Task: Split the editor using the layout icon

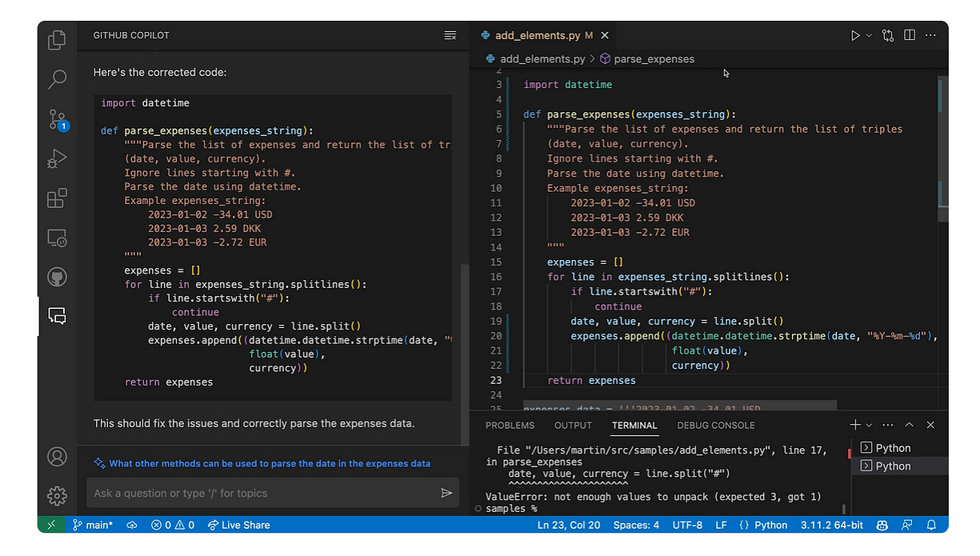Action: (x=909, y=35)
